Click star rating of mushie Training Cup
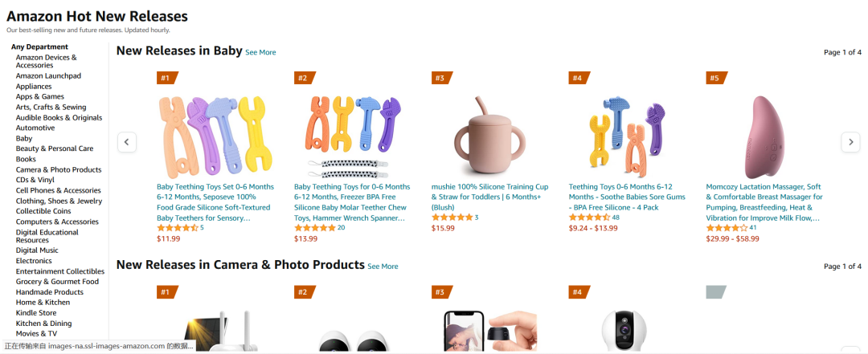The height and width of the screenshot is (354, 868). coord(452,218)
